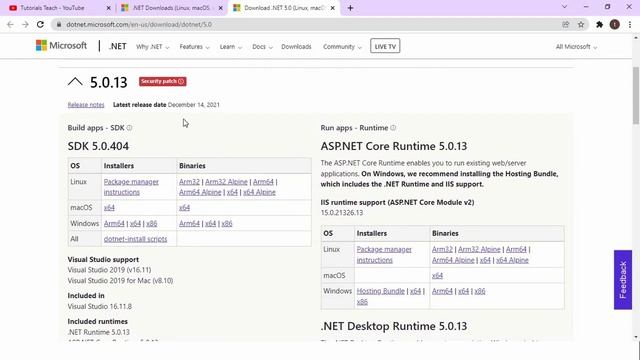The image size is (640, 360).
Task: Expand the Features menu
Action: pyautogui.click(x=194, y=47)
